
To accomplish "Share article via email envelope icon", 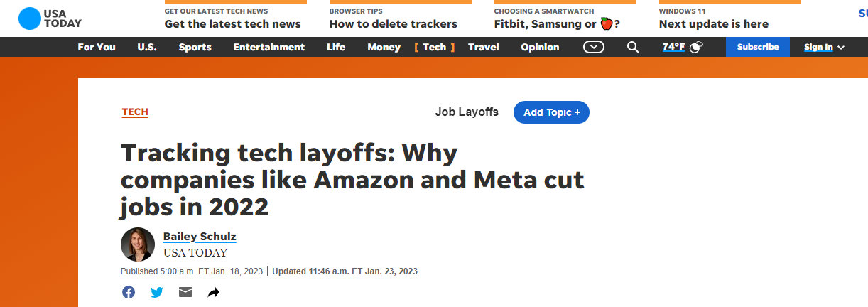I will [x=185, y=292].
